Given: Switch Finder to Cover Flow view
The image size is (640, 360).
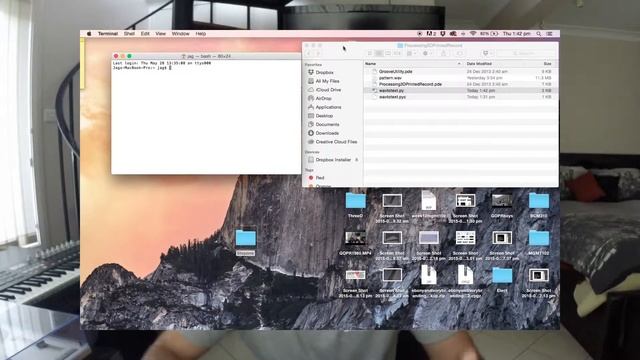Looking at the screenshot, I should coord(397,53).
